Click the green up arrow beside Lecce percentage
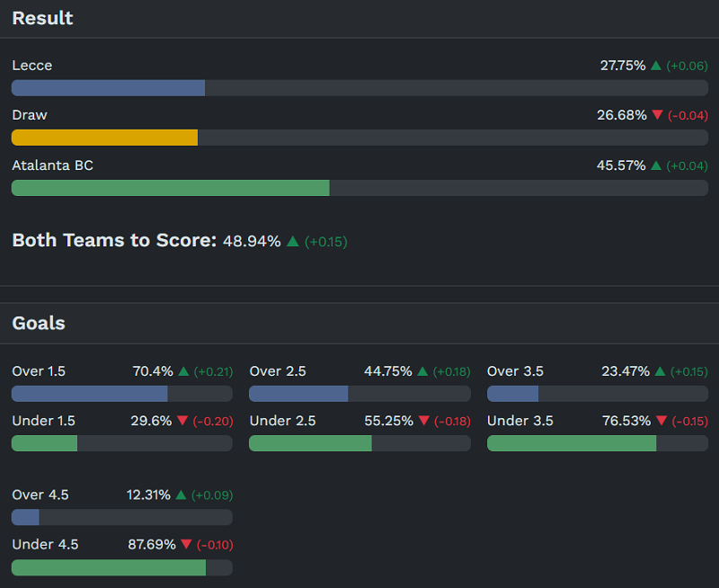Viewport: 719px width, 588px height. coord(656,66)
